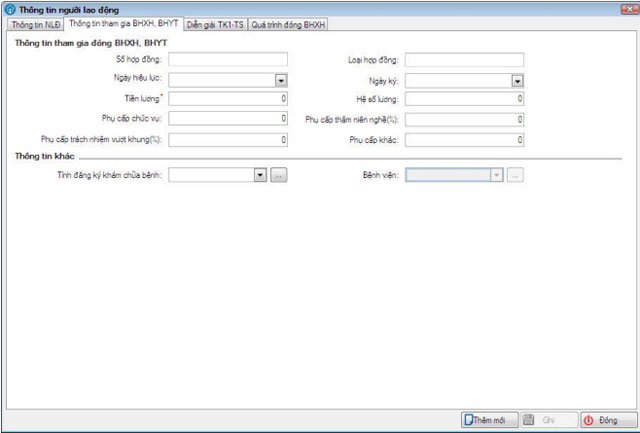Image resolution: width=640 pixels, height=433 pixels.
Task: Click the Số hợp đồng input field
Action: tap(228, 60)
